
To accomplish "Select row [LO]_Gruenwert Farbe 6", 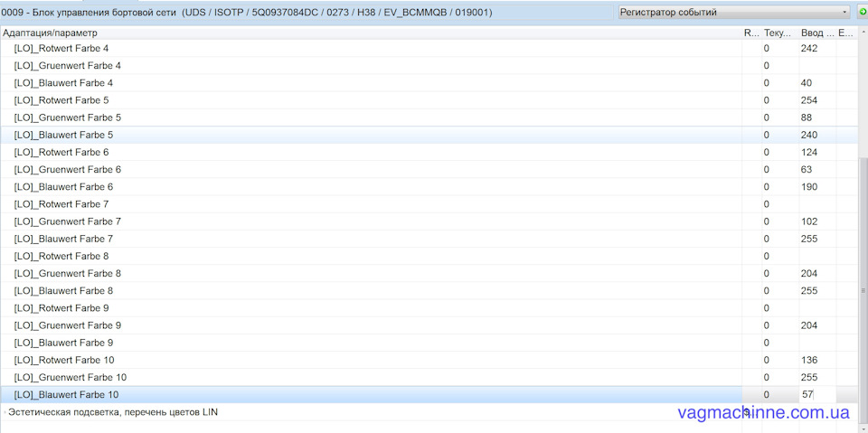I will [x=429, y=169].
